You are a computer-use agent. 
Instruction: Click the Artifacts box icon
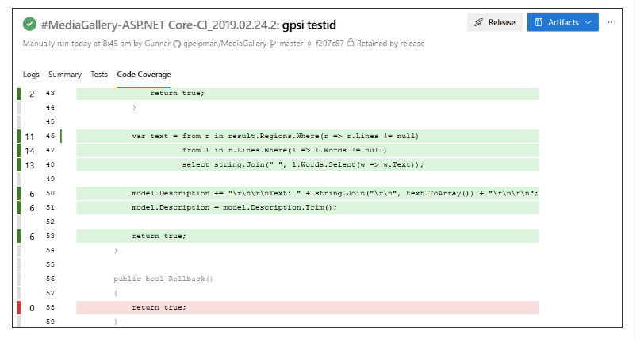(x=539, y=22)
